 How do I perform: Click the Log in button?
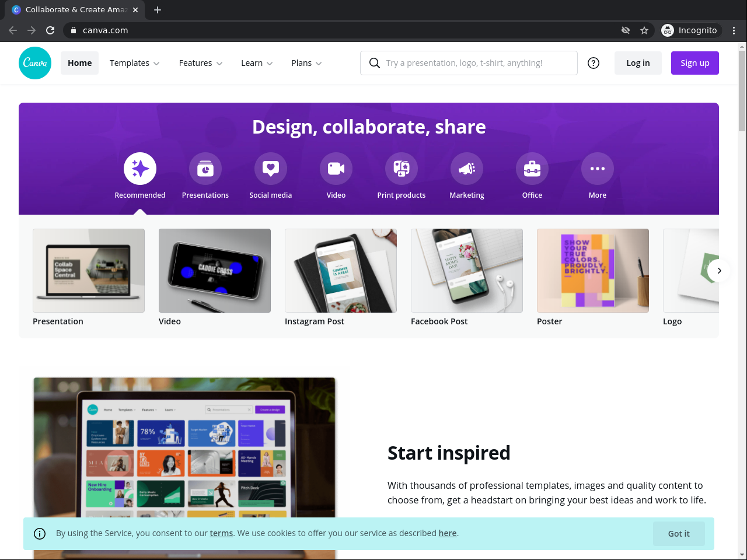(x=638, y=63)
